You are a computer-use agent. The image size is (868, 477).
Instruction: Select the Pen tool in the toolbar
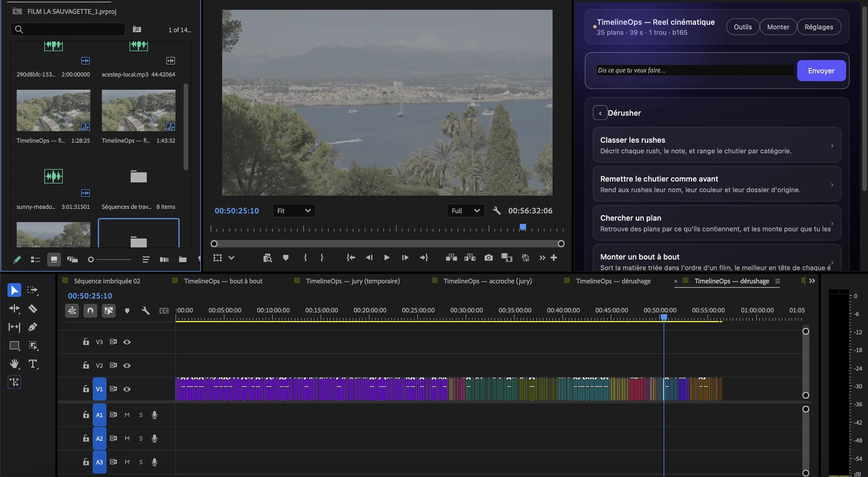pyautogui.click(x=33, y=327)
